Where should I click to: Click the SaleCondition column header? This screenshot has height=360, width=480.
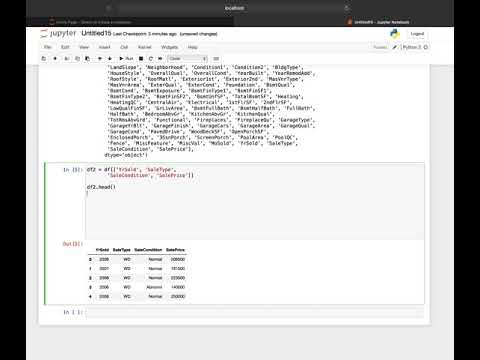tap(148, 250)
